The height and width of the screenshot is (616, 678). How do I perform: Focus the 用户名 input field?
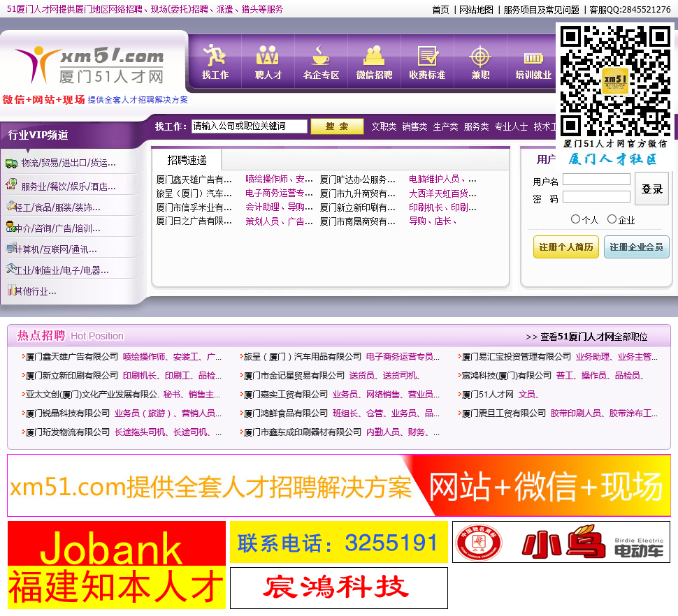[x=596, y=179]
